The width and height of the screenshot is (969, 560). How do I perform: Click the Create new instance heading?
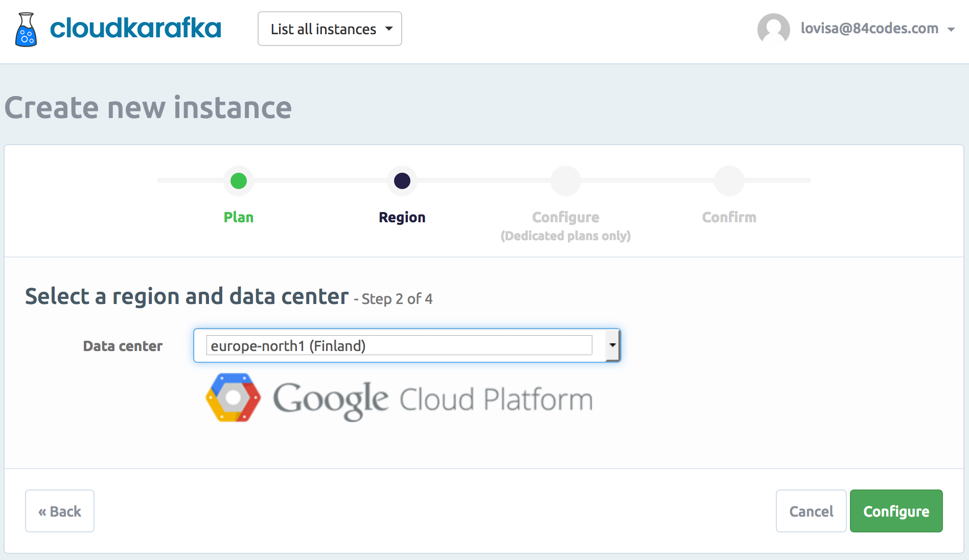(x=148, y=107)
